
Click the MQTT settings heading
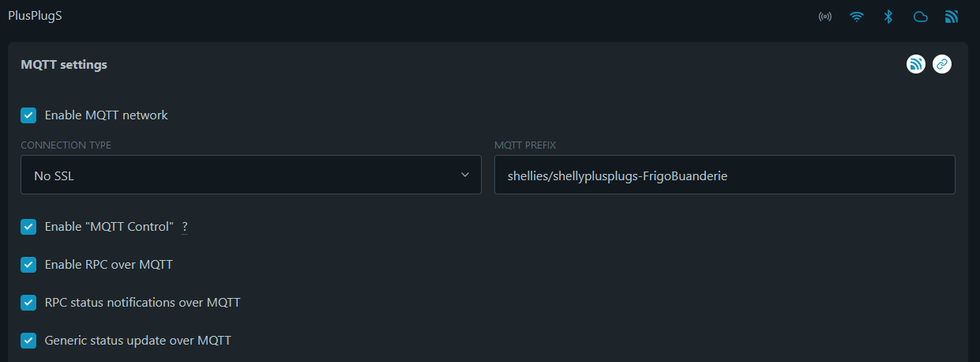coord(64,65)
